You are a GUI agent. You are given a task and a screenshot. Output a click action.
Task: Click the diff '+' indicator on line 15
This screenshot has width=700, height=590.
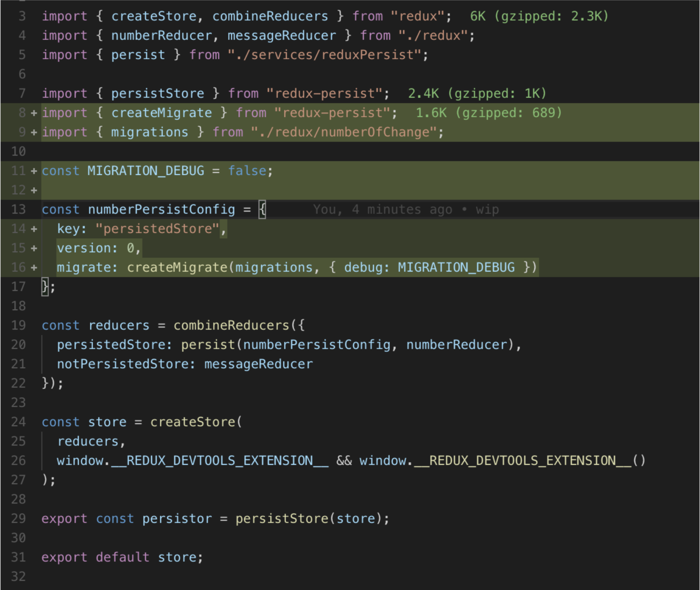coord(33,248)
